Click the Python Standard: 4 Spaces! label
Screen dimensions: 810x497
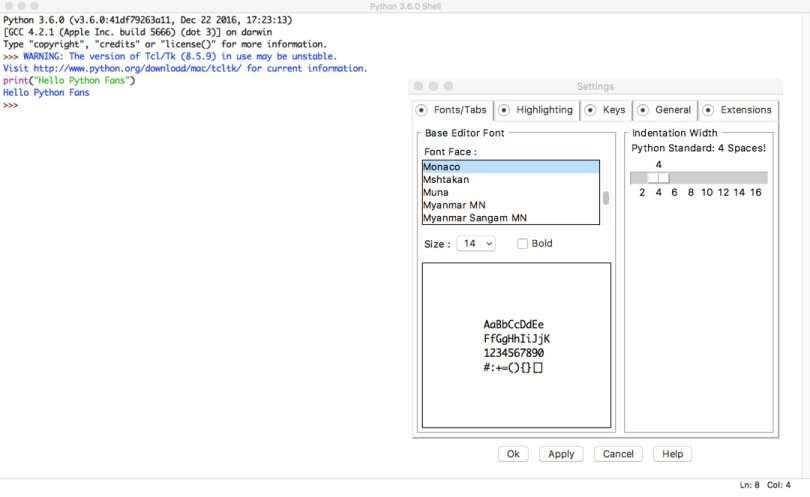[698, 148]
